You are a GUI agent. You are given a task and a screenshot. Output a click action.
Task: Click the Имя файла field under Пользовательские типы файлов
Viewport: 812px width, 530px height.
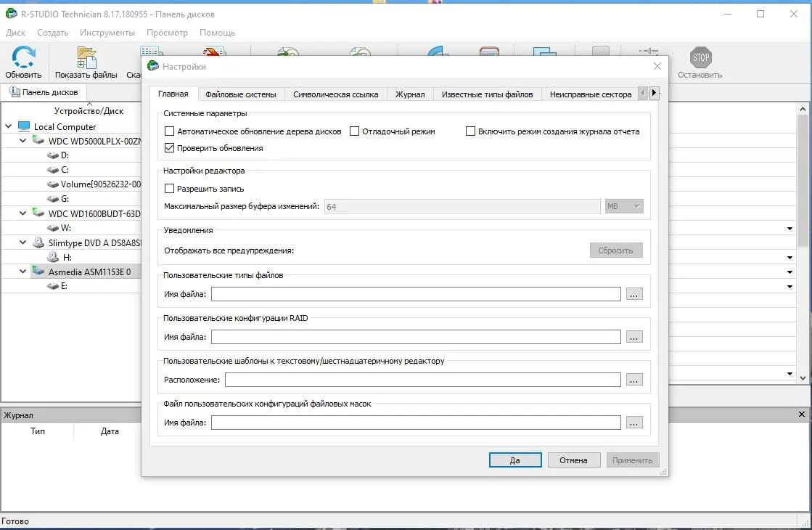point(418,293)
